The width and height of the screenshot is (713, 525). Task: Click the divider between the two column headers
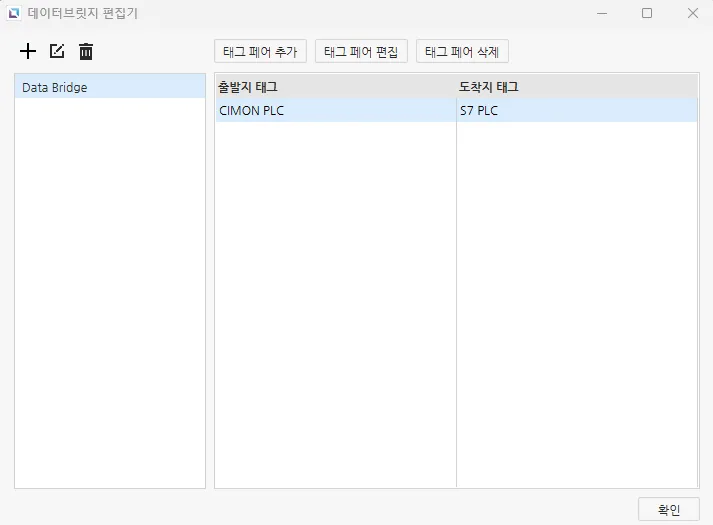coord(456,87)
